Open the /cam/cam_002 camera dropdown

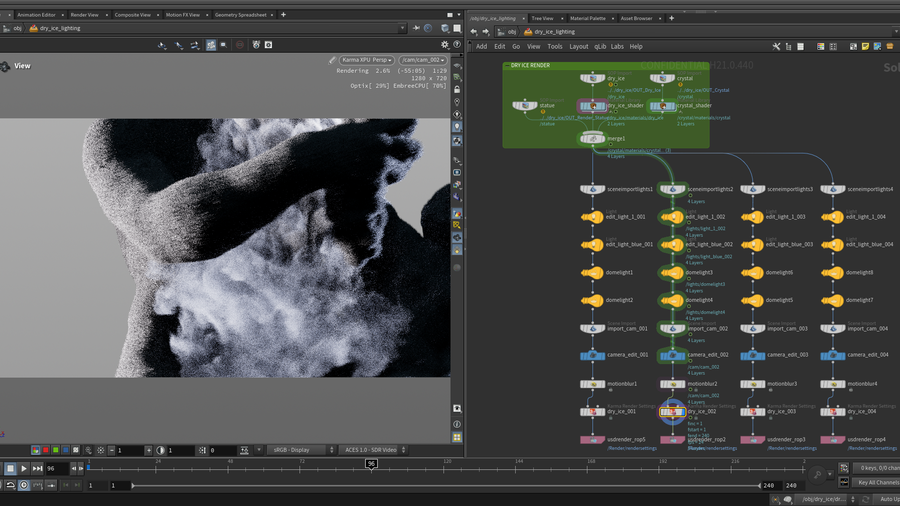tap(422, 60)
